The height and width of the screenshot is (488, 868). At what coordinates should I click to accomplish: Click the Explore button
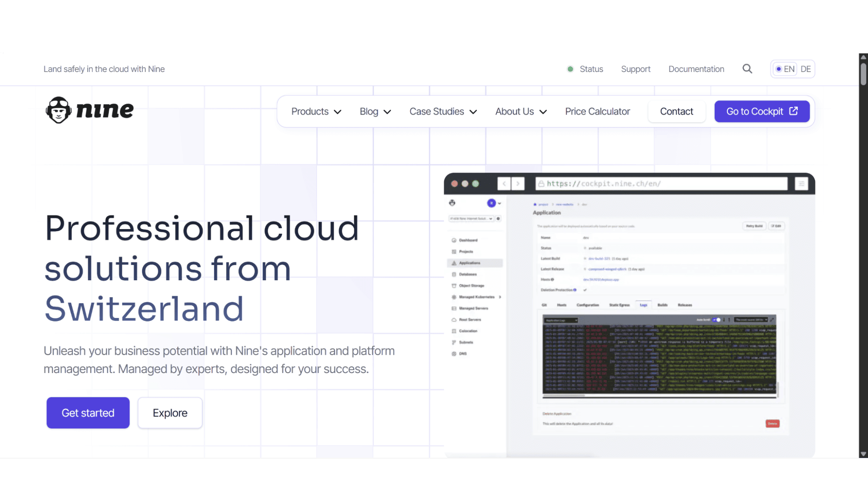(x=170, y=413)
